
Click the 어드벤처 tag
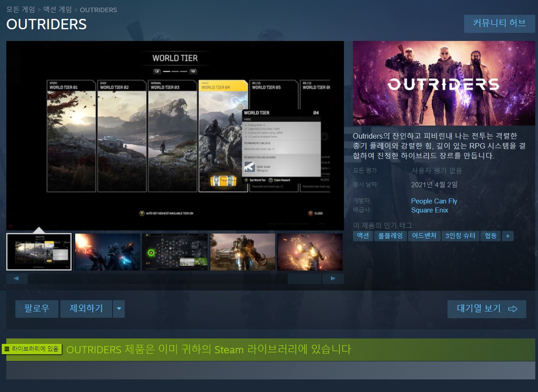tap(424, 236)
